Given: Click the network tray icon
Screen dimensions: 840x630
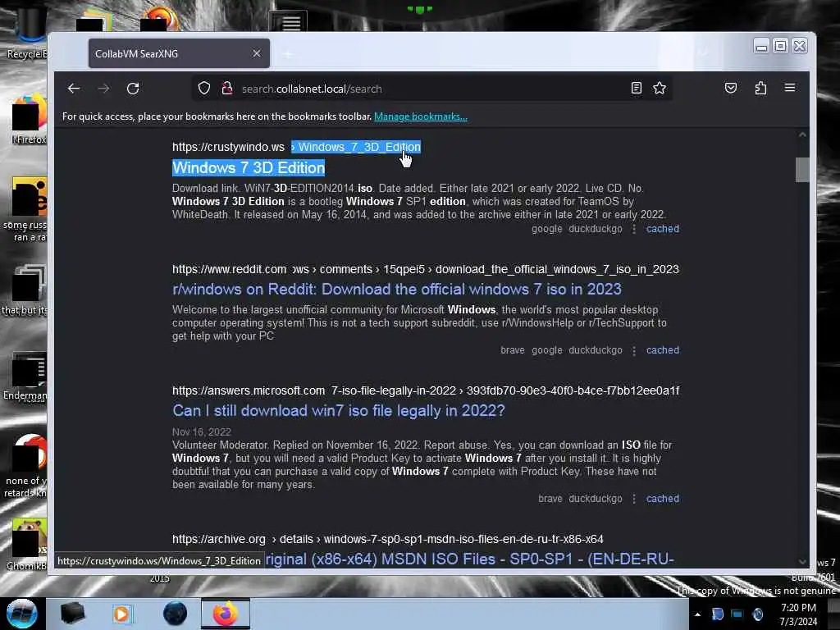Looking at the screenshot, I should pyautogui.click(x=737, y=614).
